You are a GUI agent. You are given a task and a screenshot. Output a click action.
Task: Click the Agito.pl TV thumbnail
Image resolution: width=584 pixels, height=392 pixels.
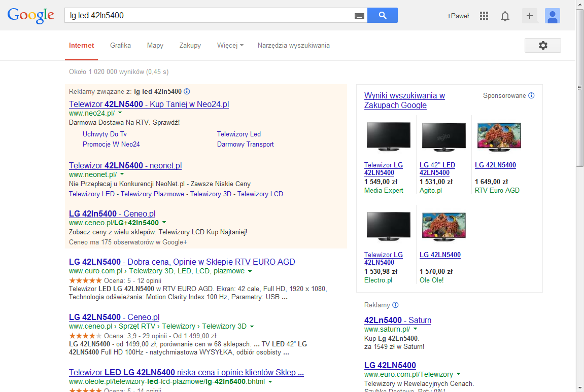tap(443, 136)
